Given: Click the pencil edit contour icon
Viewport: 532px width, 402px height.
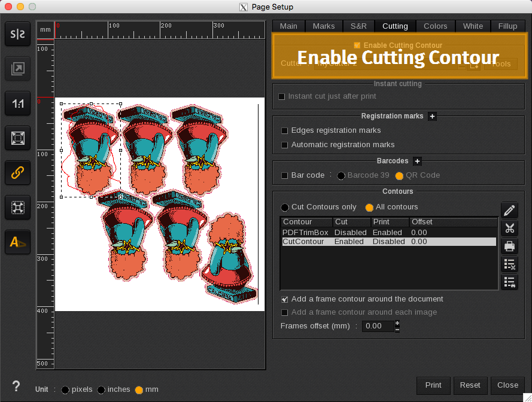Looking at the screenshot, I should tap(509, 210).
